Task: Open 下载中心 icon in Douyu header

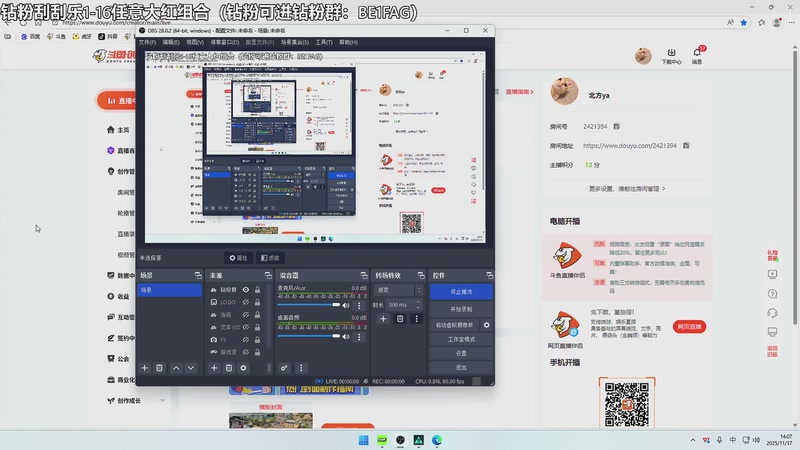Action: coord(671,56)
